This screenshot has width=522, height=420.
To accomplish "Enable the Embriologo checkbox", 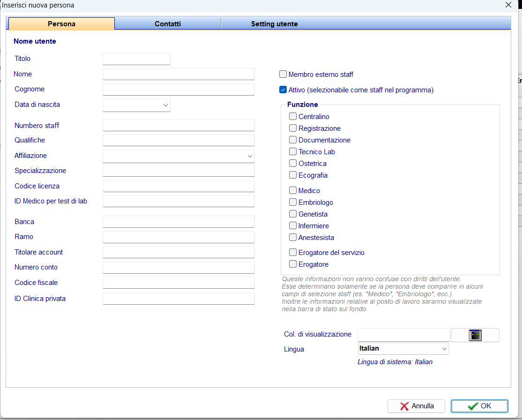I will coord(293,202).
